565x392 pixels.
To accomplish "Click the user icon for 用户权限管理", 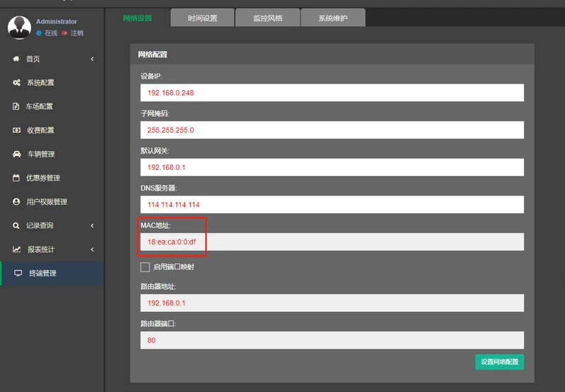I will pyautogui.click(x=16, y=201).
